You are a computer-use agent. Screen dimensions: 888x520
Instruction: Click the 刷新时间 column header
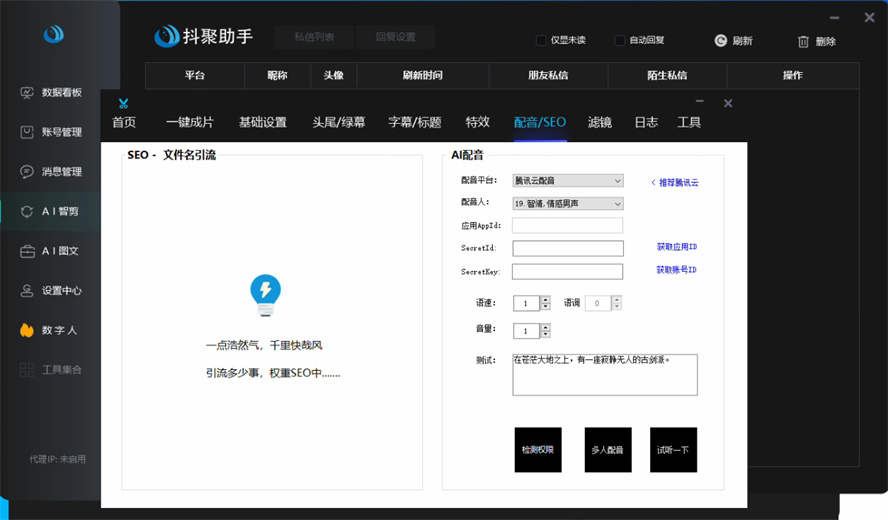423,75
